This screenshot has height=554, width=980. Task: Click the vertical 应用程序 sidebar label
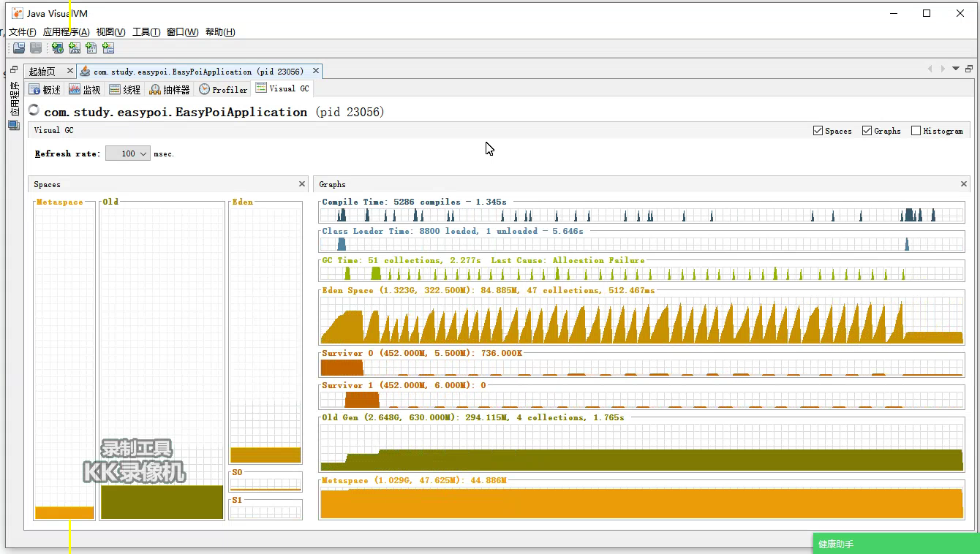14,98
